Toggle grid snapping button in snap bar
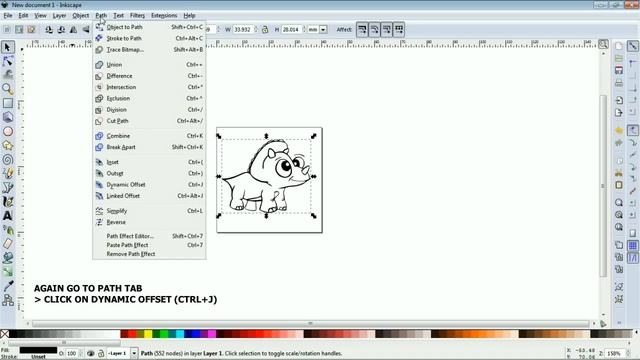640x360 pixels. (633, 246)
